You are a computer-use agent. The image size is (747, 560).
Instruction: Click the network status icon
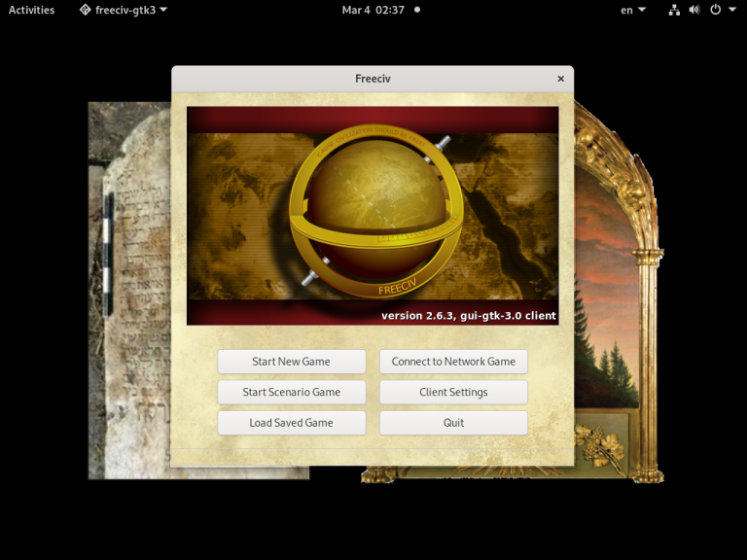(x=674, y=10)
